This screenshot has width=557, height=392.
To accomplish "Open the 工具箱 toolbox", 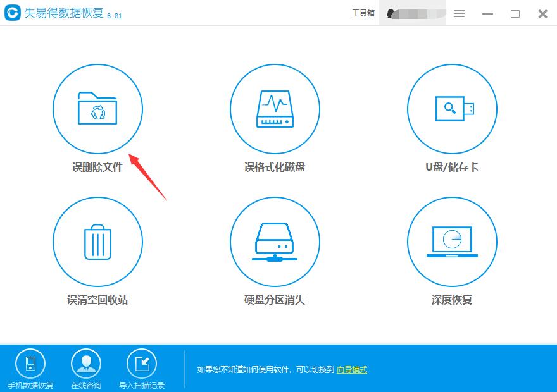I will point(363,13).
